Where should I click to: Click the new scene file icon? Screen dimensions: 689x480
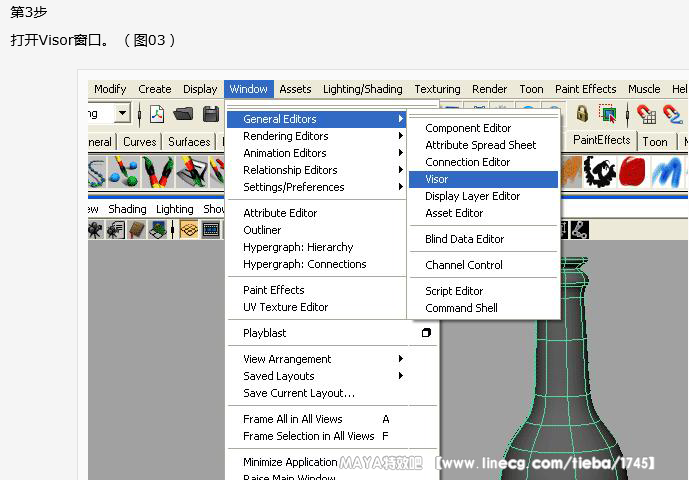click(157, 114)
